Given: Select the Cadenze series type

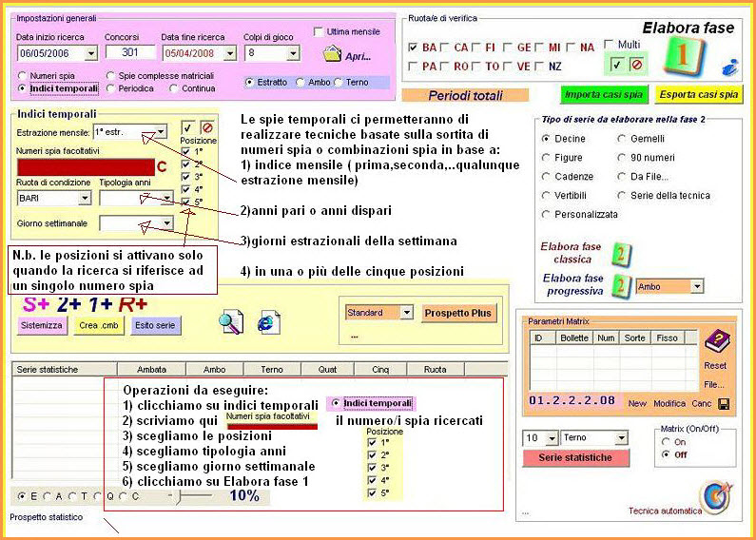Looking at the screenshot, I should click(546, 177).
